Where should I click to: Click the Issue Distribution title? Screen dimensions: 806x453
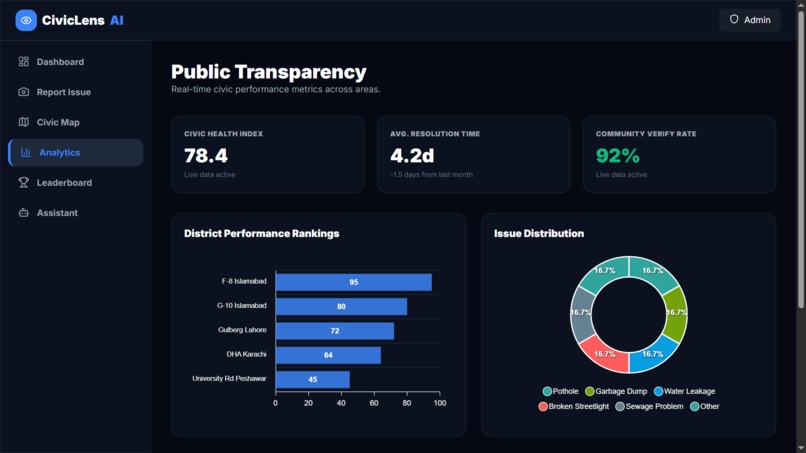point(539,233)
